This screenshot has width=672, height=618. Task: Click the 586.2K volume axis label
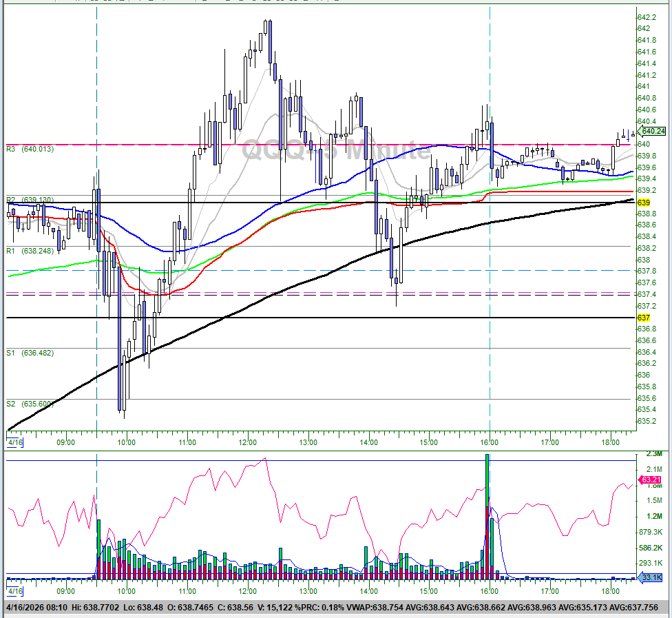[651, 548]
